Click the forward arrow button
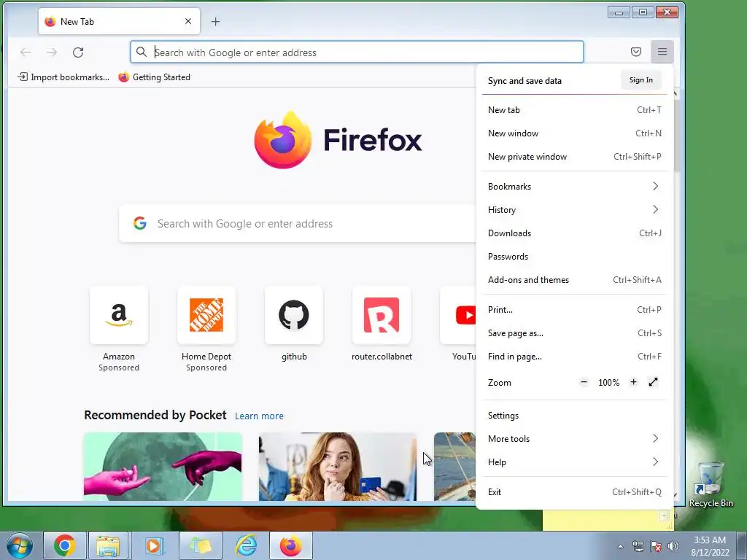The width and height of the screenshot is (747, 560). 52,52
